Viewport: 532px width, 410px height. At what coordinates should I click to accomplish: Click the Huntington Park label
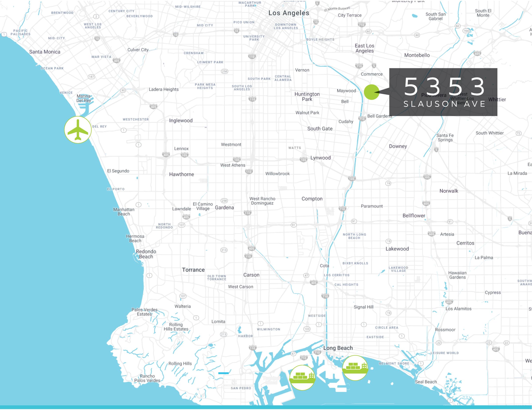pyautogui.click(x=307, y=96)
